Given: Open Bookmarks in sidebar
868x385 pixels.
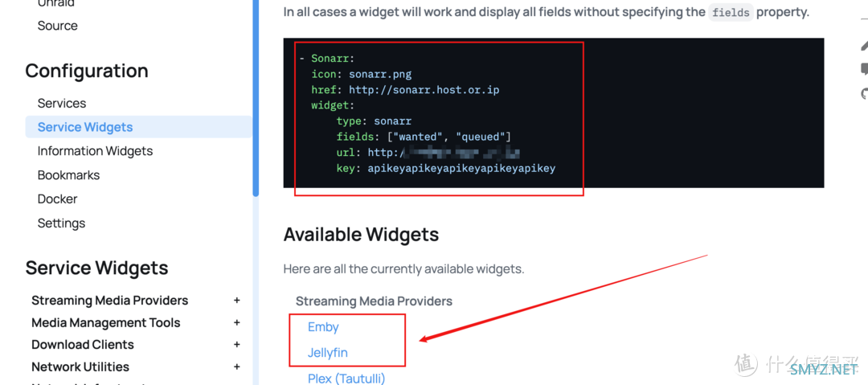Looking at the screenshot, I should 68,175.
